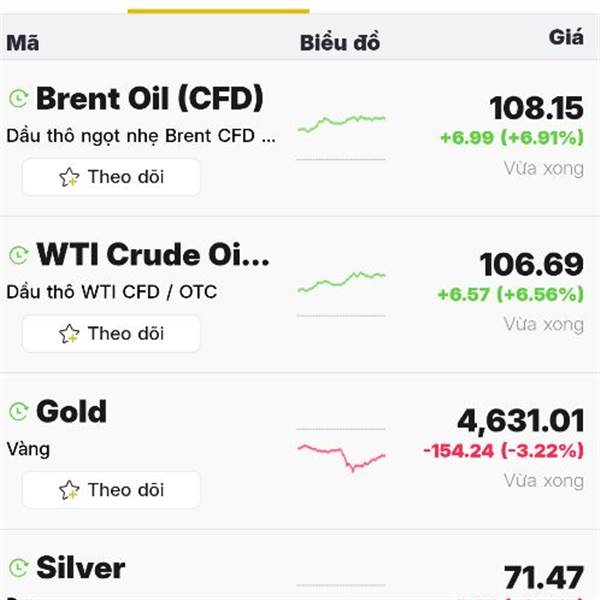Follow Brent Oil with the Theo dõi button
The height and width of the screenshot is (600, 600).
tap(112, 178)
